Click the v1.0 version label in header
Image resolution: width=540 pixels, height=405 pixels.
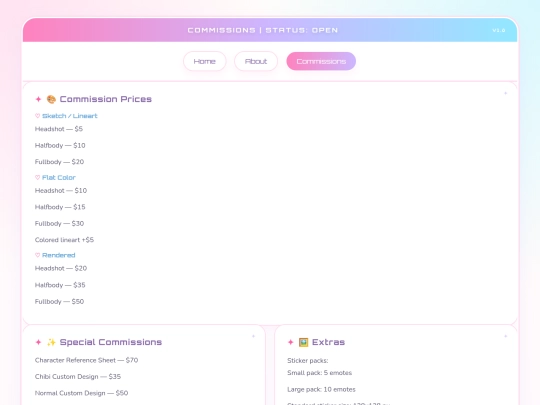(499, 30)
